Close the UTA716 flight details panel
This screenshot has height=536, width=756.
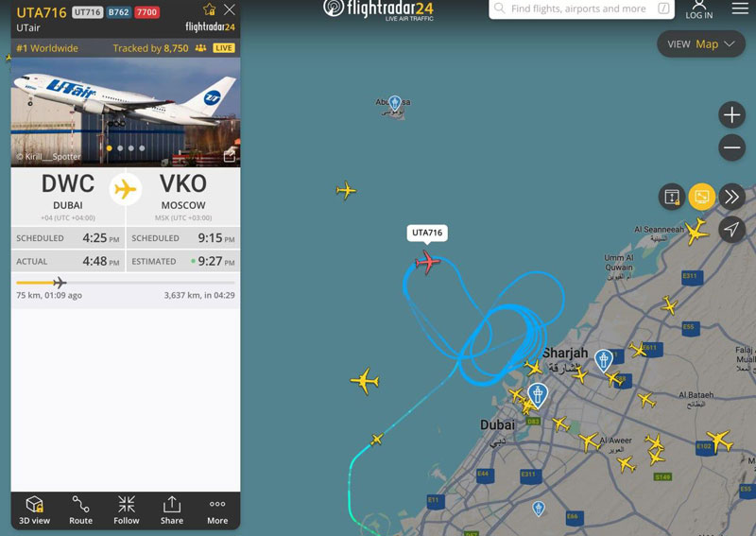(230, 9)
